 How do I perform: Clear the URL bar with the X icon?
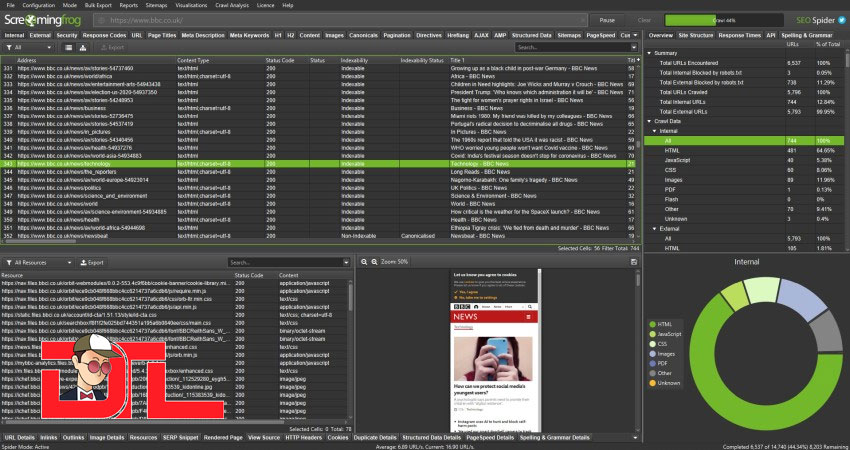tap(582, 21)
